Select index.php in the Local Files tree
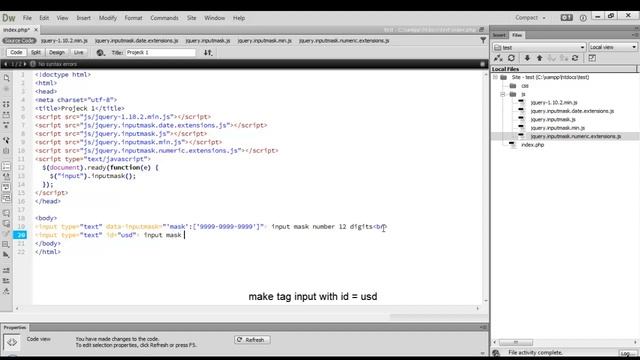 pos(532,145)
